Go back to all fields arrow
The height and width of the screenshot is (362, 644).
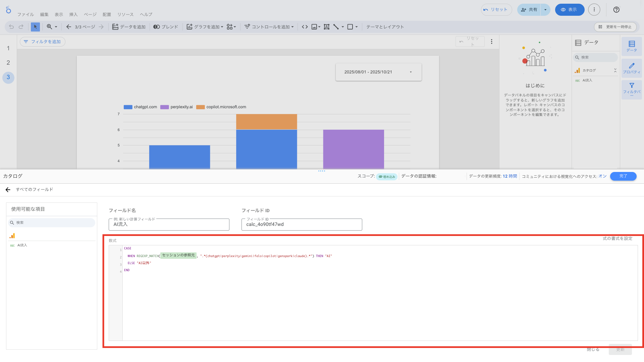tap(8, 190)
